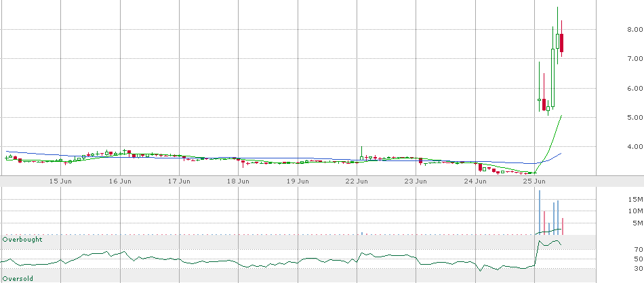
Task: Select the last red candlestick near 8.00
Action: pyautogui.click(x=561, y=43)
